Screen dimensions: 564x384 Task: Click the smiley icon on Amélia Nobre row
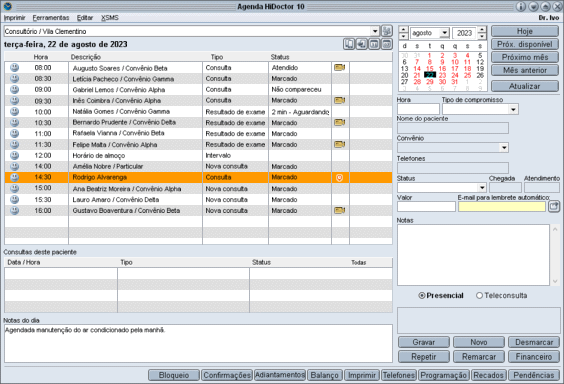[x=14, y=166]
